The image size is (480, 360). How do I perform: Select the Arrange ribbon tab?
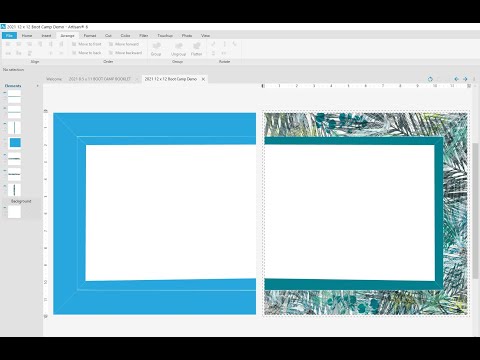(67, 35)
